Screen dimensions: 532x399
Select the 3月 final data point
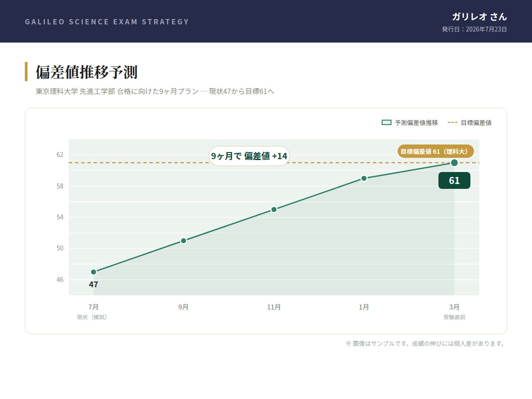[454, 163]
